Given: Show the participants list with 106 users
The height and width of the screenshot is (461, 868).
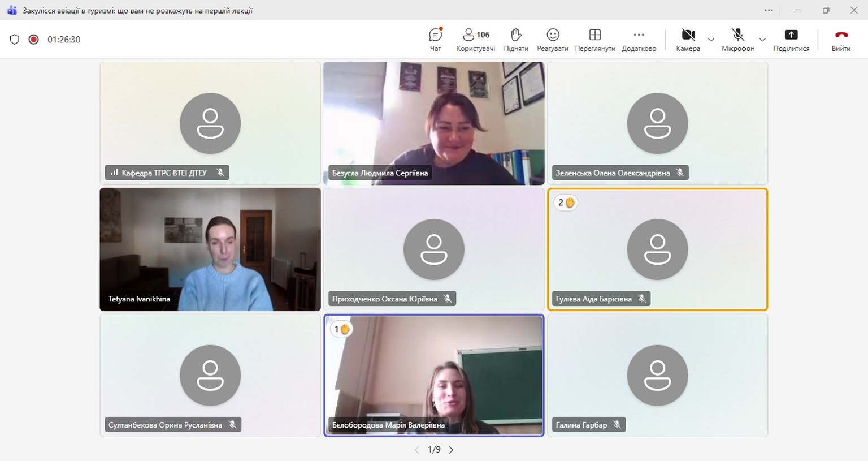Looking at the screenshot, I should [475, 40].
